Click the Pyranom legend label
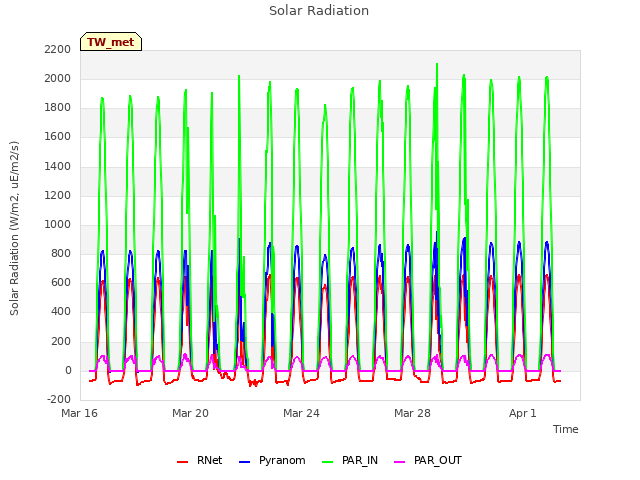Image resolution: width=640 pixels, height=480 pixels. 282,460
